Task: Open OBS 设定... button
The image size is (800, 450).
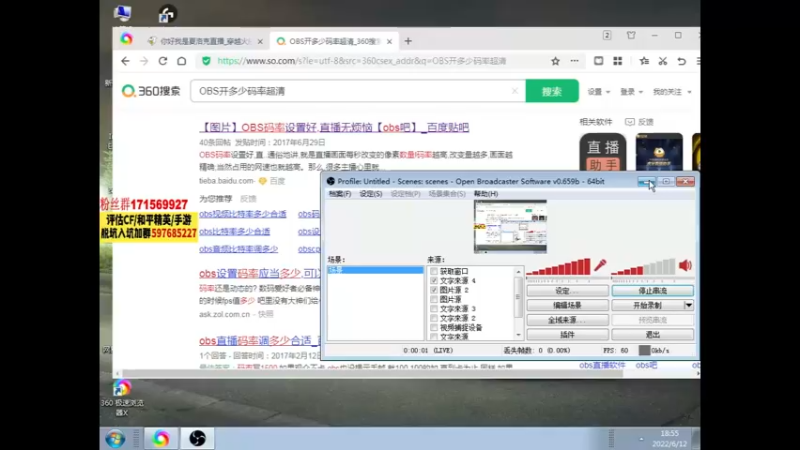Action: click(x=567, y=291)
